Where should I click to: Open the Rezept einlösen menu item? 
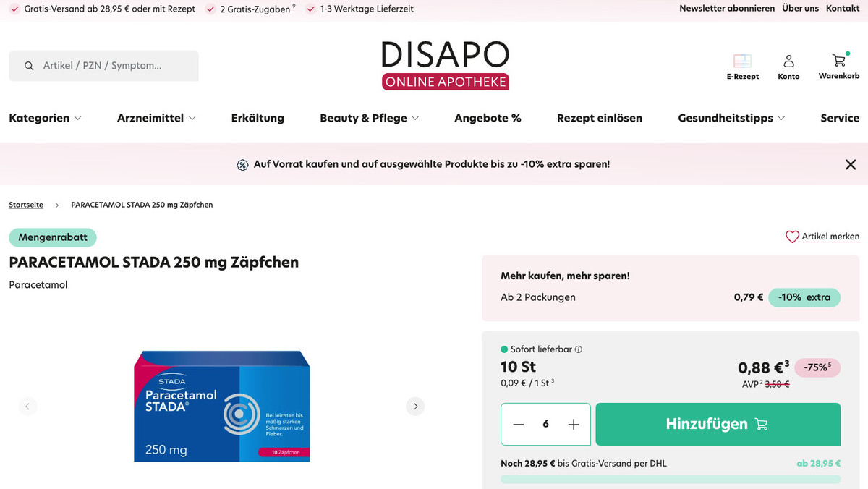600,118
